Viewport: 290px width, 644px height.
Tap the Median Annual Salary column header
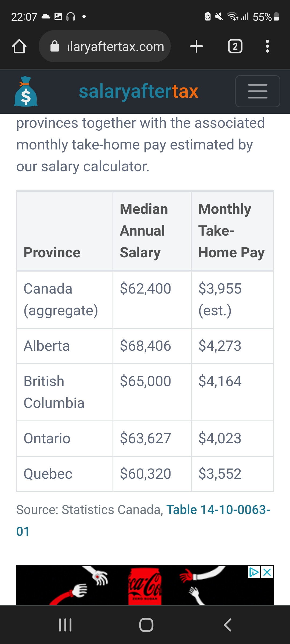(x=144, y=231)
